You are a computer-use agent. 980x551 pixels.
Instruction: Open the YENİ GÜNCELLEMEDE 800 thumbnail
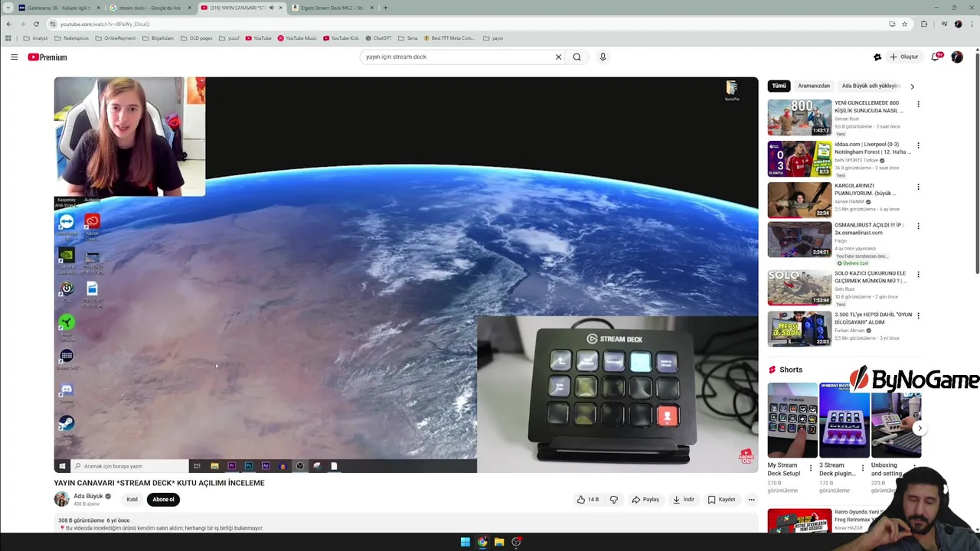(799, 117)
